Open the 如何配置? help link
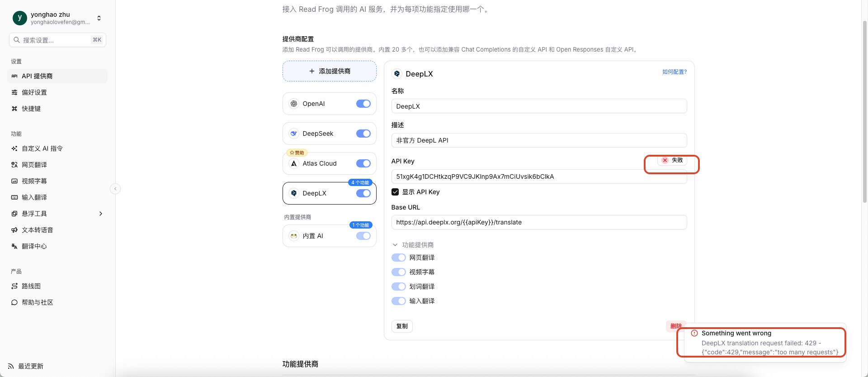Screen dimensions: 868x377 pos(675,72)
